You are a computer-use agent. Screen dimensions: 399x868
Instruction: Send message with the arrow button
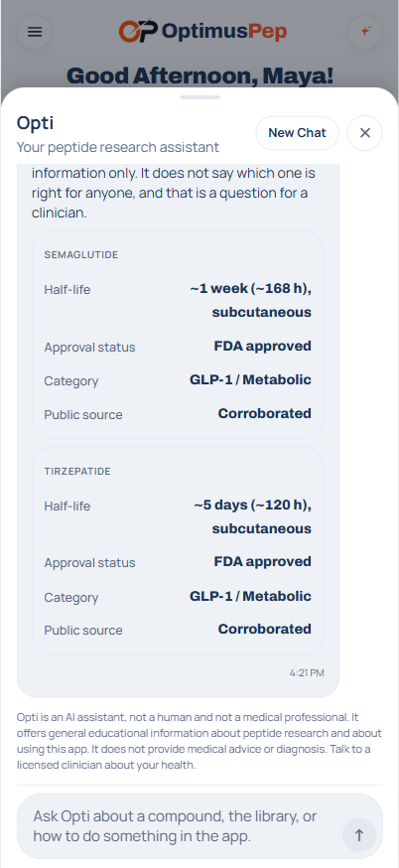pyautogui.click(x=358, y=835)
